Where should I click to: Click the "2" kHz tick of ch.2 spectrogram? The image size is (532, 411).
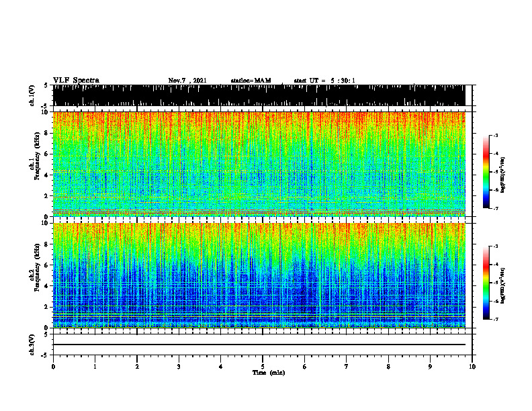tap(47, 307)
